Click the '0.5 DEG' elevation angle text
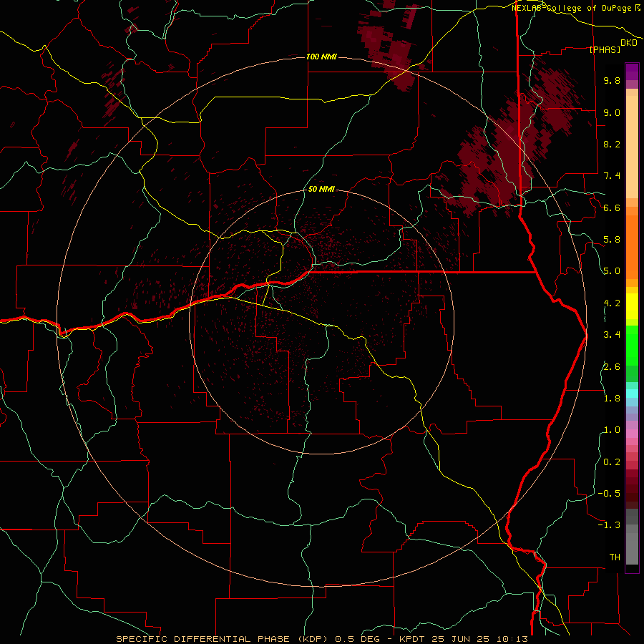644x644 pixels. 356,639
